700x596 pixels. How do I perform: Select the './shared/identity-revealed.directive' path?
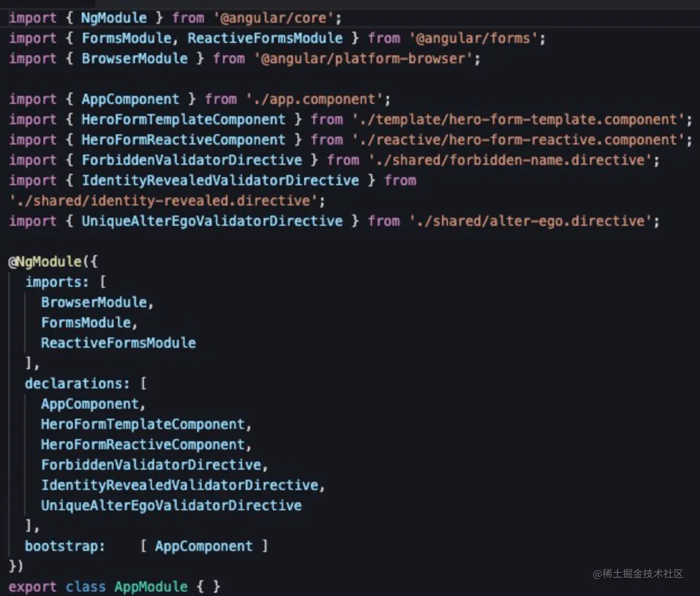pos(163,201)
